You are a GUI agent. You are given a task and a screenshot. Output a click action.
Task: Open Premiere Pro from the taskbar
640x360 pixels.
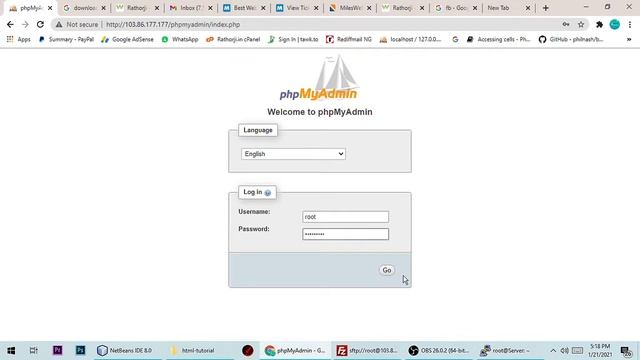click(x=58, y=350)
